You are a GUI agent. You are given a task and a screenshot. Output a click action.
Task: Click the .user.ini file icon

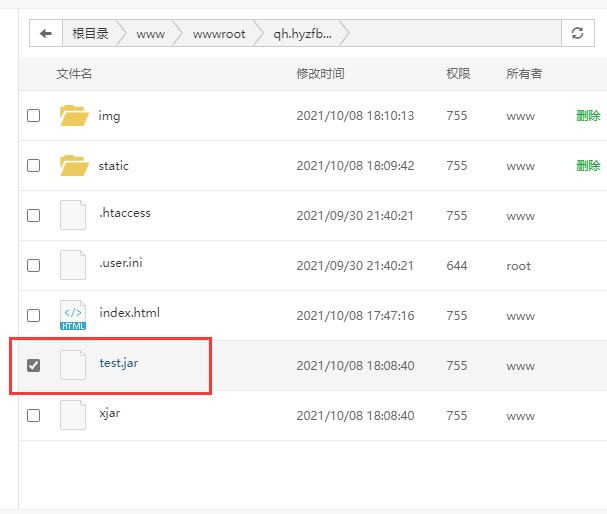(73, 265)
